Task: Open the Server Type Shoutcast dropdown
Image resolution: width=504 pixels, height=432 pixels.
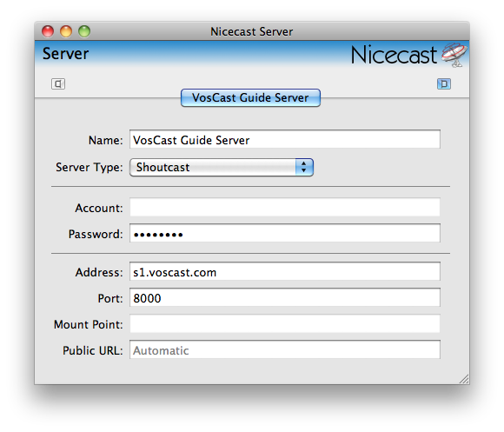Action: (x=222, y=167)
